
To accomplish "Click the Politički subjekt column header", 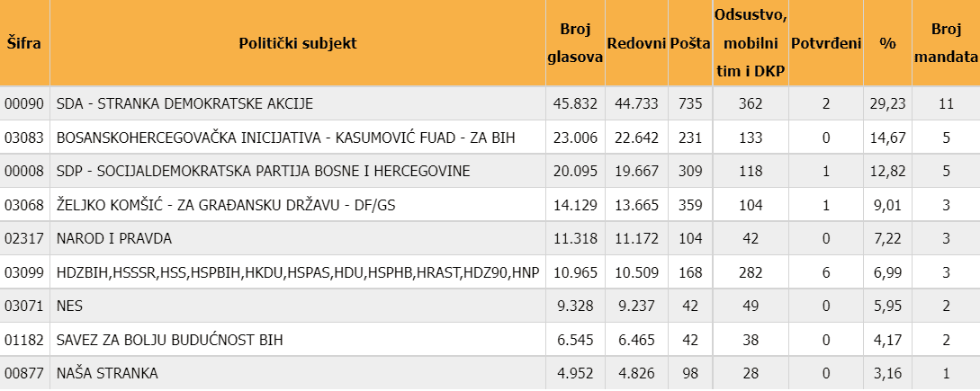I will (298, 43).
